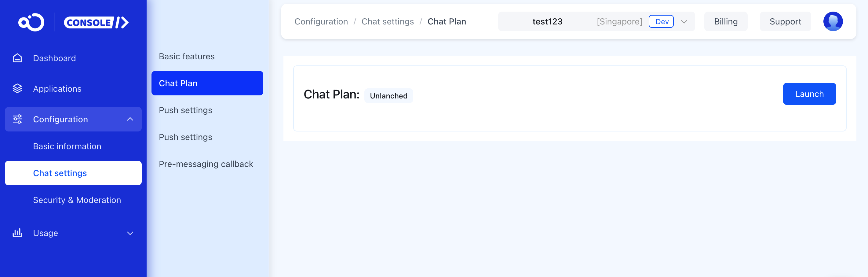
Task: Select Chat settings in sidebar
Action: point(73,173)
